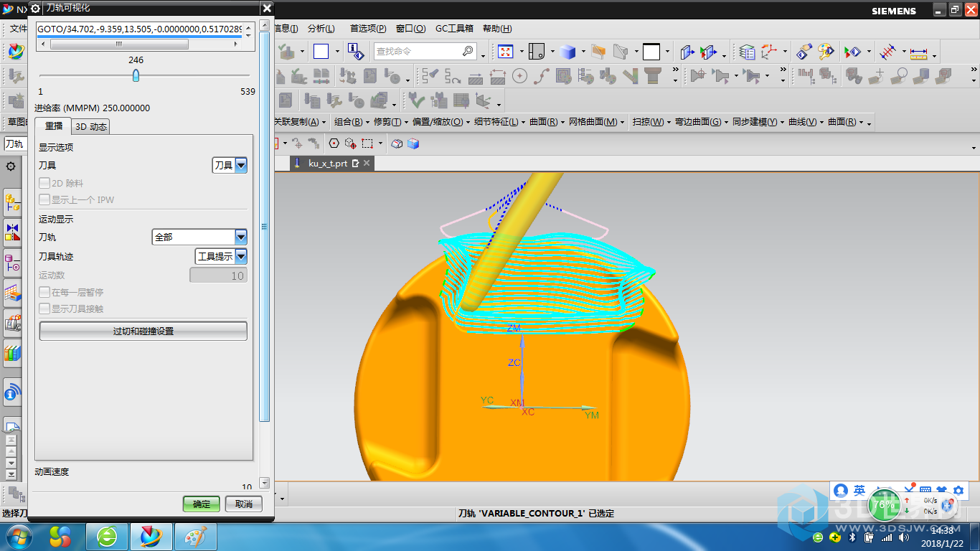The image size is (980, 551).
Task: Toggle the 2D 除料 checkbox
Action: (44, 184)
